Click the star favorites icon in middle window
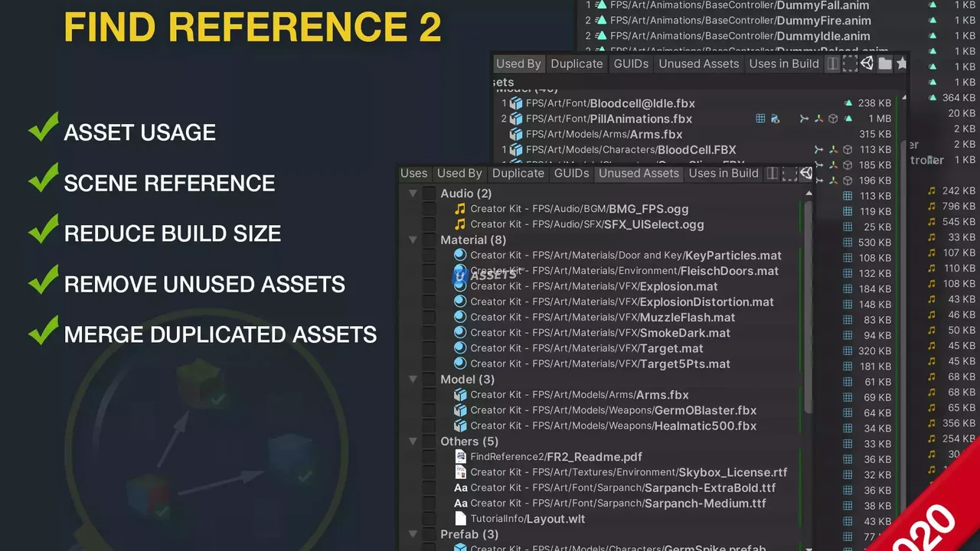 tap(901, 64)
